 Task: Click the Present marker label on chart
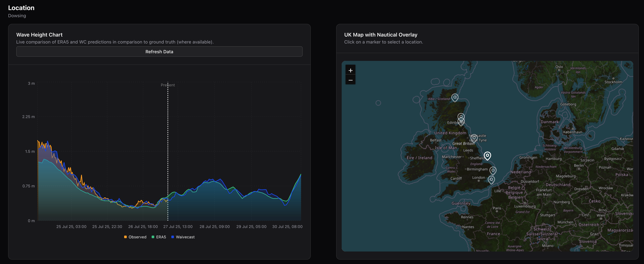pos(168,85)
